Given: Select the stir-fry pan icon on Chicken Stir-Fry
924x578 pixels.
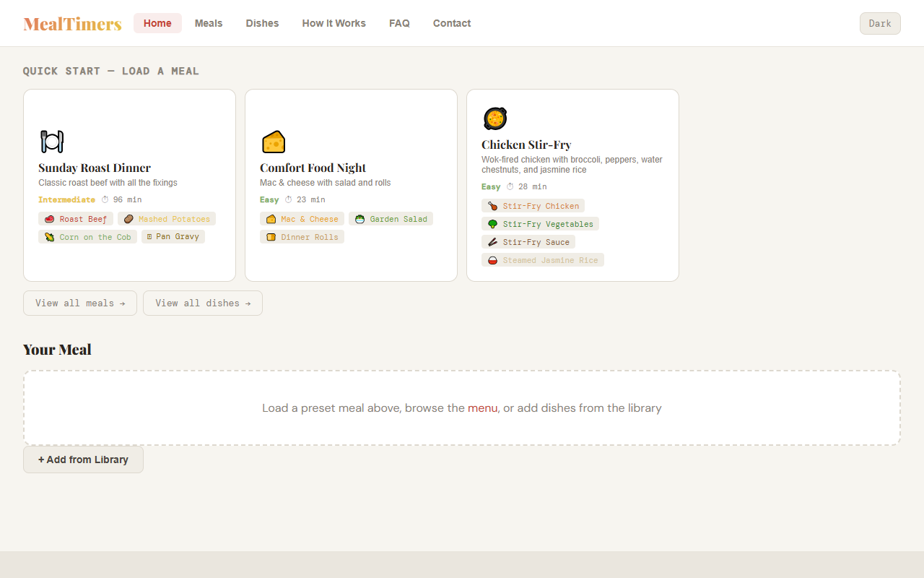Looking at the screenshot, I should [495, 118].
